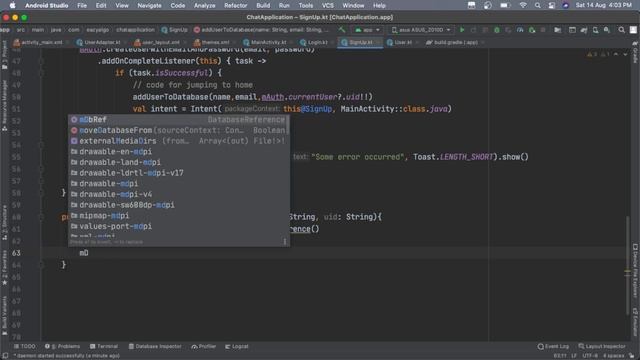Click more options dots in completion popup
The image size is (640, 360).
pos(285,241)
